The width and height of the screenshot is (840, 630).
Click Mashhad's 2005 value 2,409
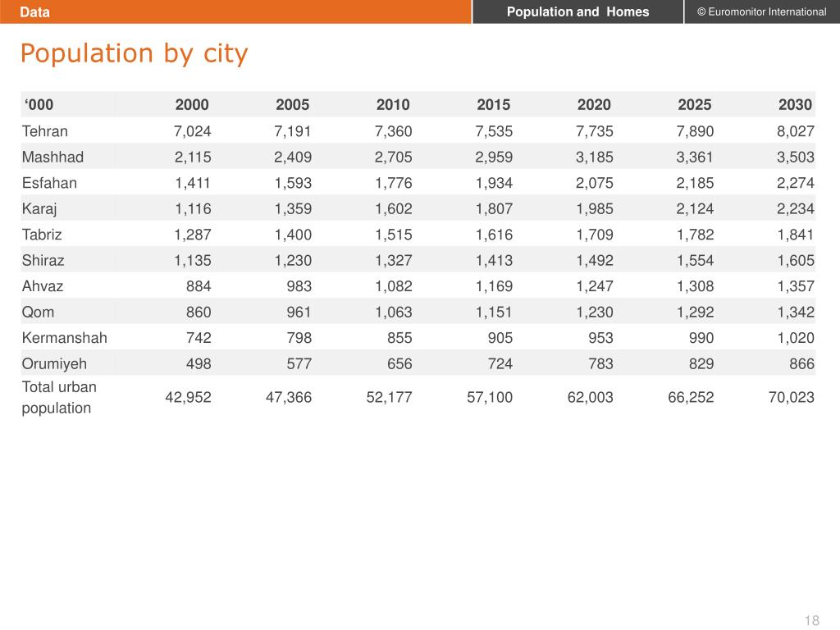(293, 157)
